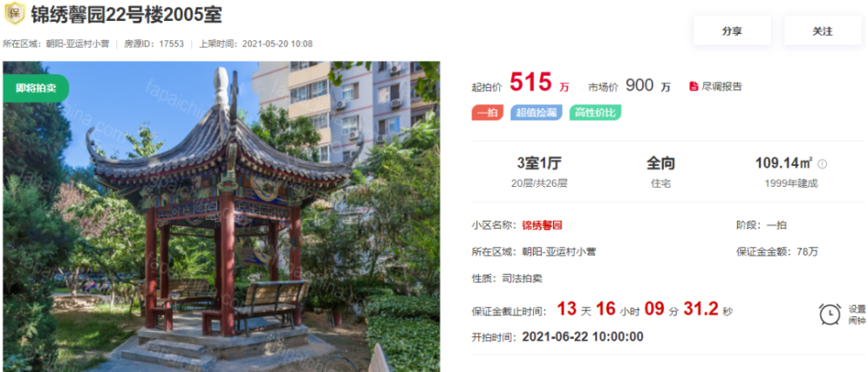868x372 pixels.
Task: Click 设置闹钟 reminder text
Action: [857, 315]
